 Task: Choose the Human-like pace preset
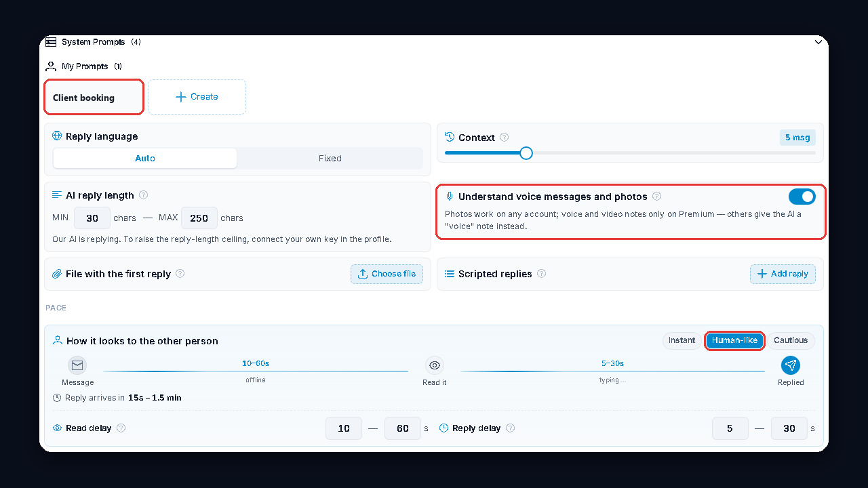tap(735, 340)
